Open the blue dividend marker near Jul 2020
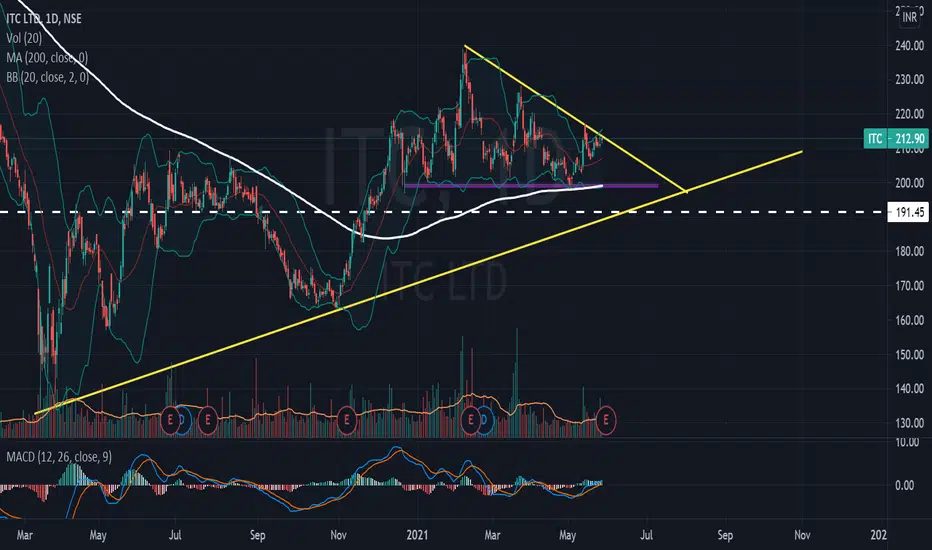 tap(183, 420)
